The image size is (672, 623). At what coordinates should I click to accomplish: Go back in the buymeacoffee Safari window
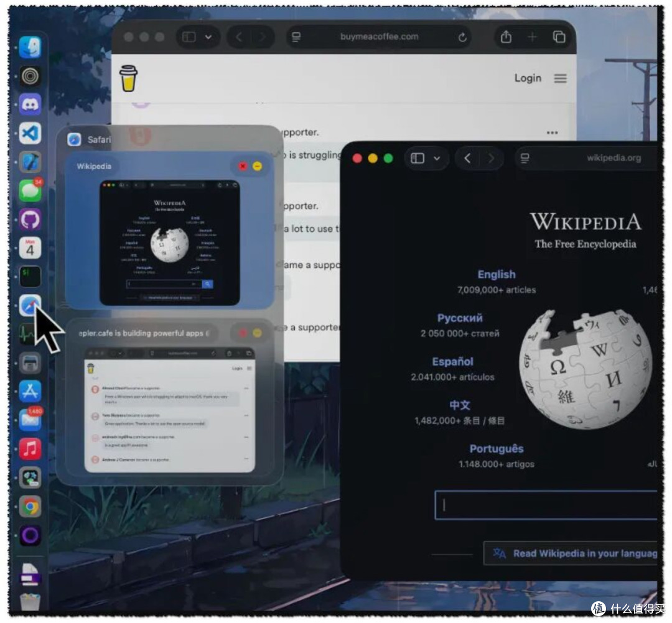click(x=239, y=37)
